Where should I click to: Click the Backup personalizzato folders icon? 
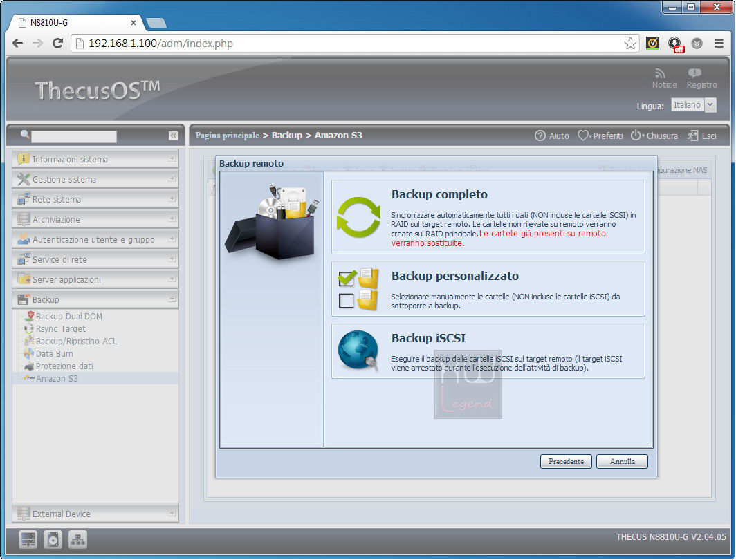(358, 289)
